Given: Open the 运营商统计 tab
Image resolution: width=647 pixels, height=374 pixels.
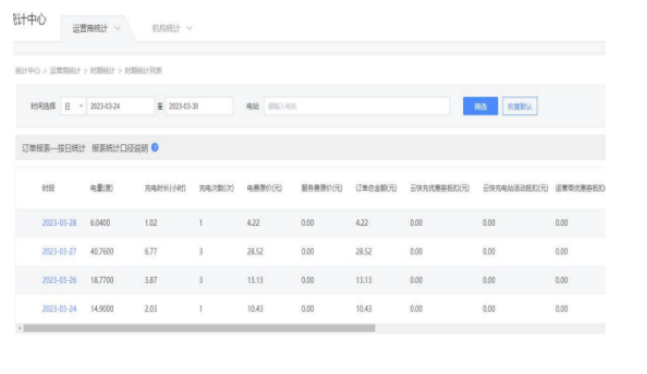Looking at the screenshot, I should tap(90, 28).
